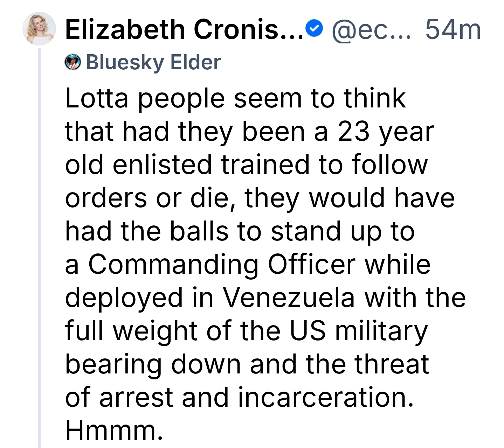The width and height of the screenshot is (504, 448).
Task: Click the phrase 'bearing down' in post
Action: 153,364
